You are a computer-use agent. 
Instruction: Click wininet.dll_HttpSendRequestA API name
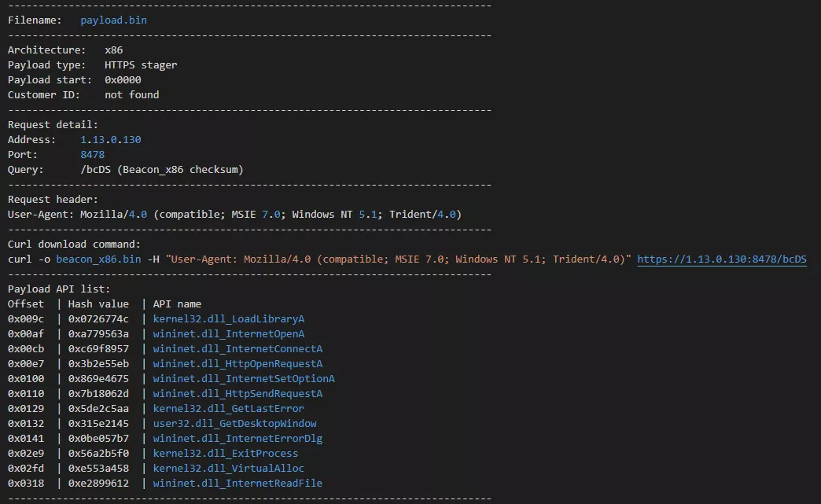coord(237,394)
